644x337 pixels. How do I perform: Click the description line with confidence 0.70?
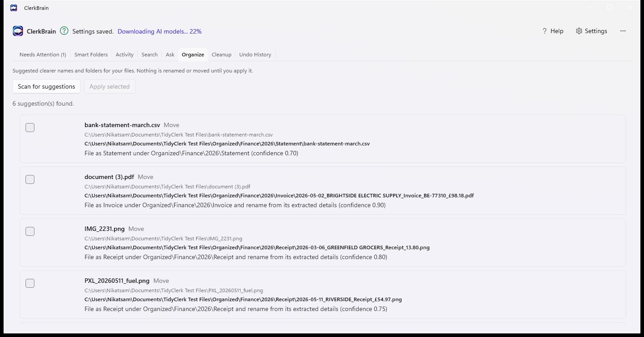coord(191,153)
